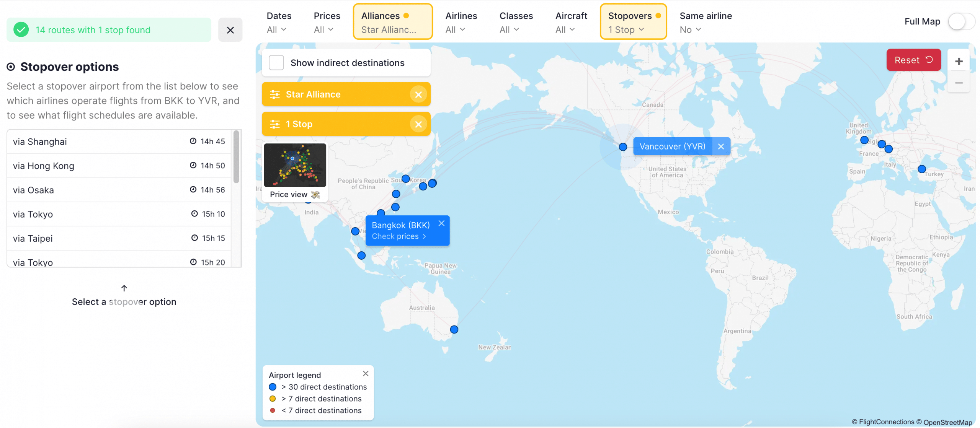Remove the 1 Stop filter chip
This screenshot has width=980, height=428.
418,124
